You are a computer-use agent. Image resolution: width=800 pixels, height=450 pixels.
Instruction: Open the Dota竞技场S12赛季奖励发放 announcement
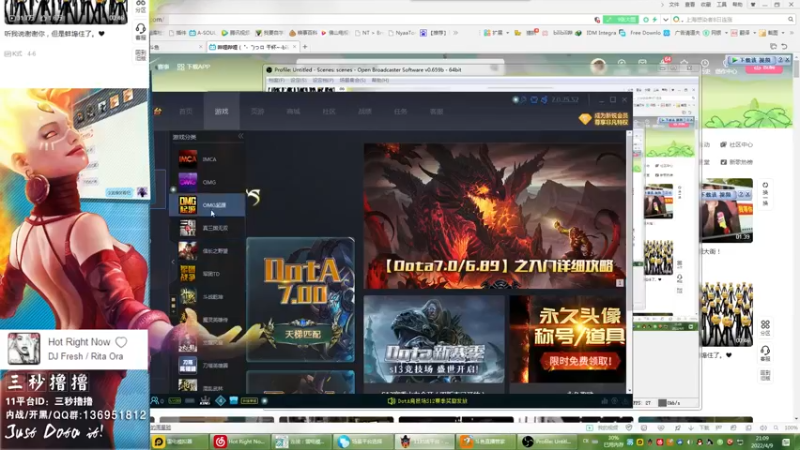(428, 401)
